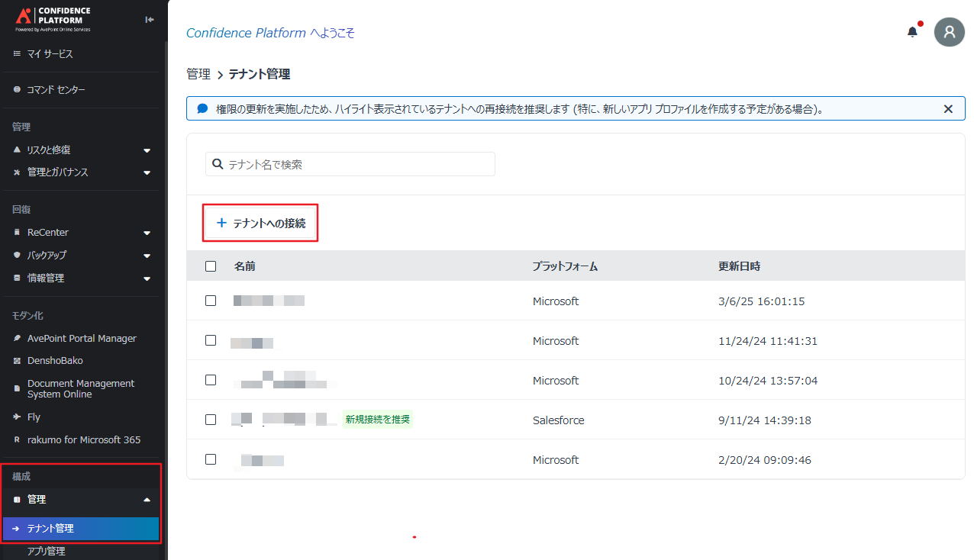Click the プラットフォーム column header
The image size is (974, 560).
click(x=565, y=266)
